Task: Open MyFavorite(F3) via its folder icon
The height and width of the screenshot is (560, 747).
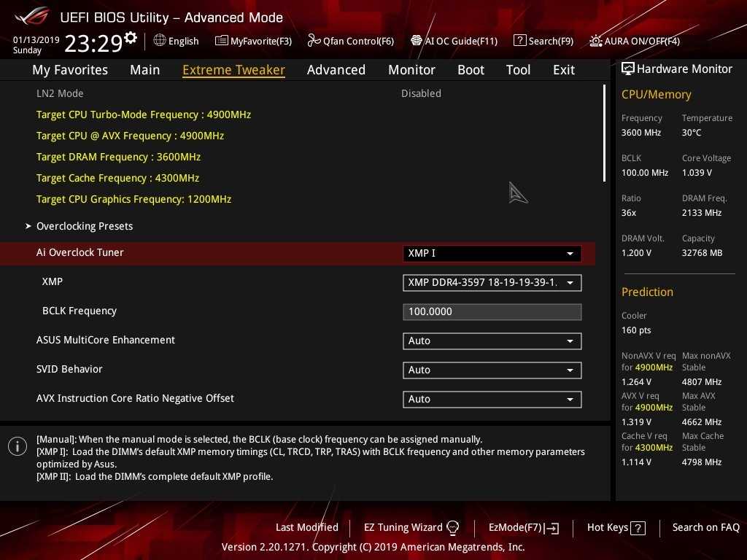Action: pyautogui.click(x=222, y=41)
